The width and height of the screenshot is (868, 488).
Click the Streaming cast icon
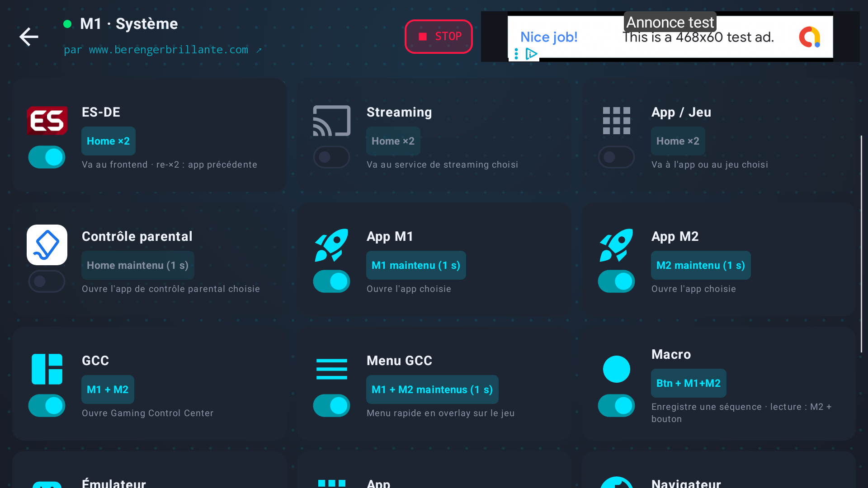tap(332, 121)
